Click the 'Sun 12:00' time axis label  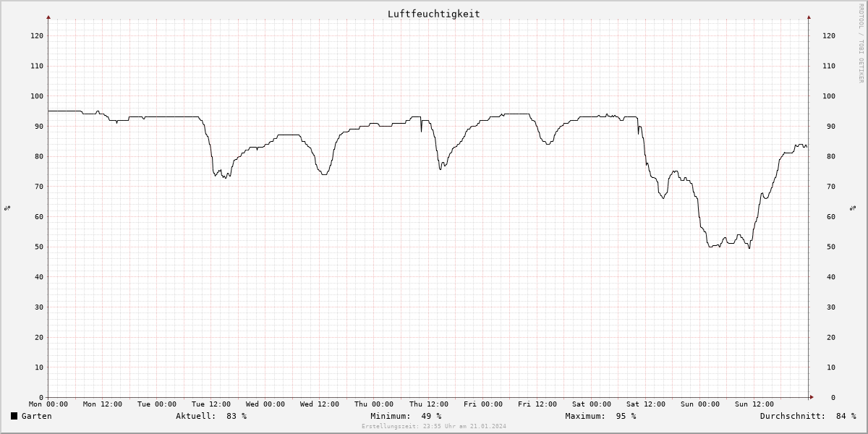(754, 404)
